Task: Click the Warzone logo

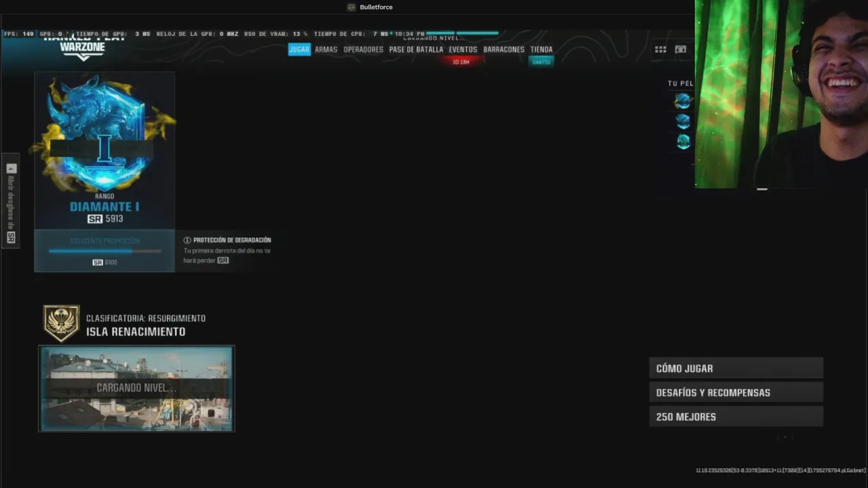Action: (82, 48)
